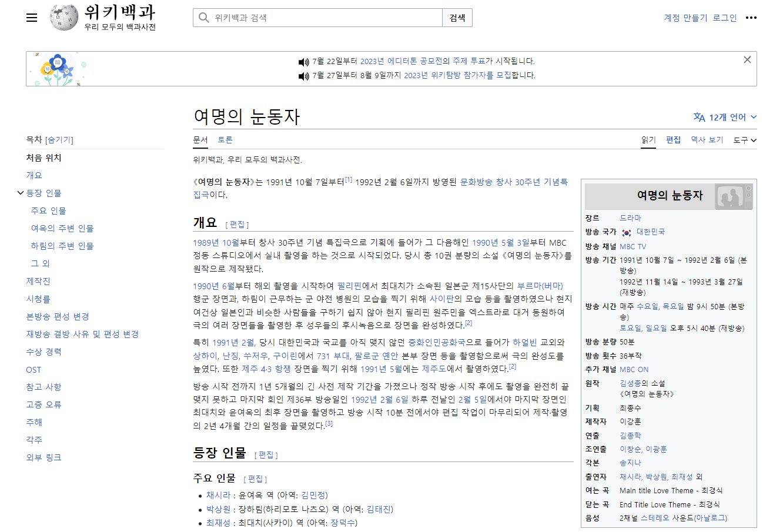Open the 2023년 에디터톤 공모전 link
This screenshot has height=532, width=783.
(401, 61)
